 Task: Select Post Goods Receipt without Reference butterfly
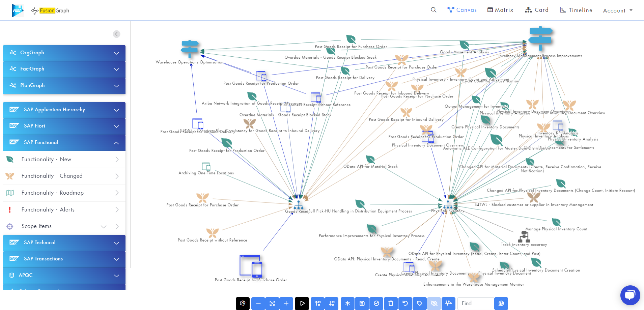point(213,233)
